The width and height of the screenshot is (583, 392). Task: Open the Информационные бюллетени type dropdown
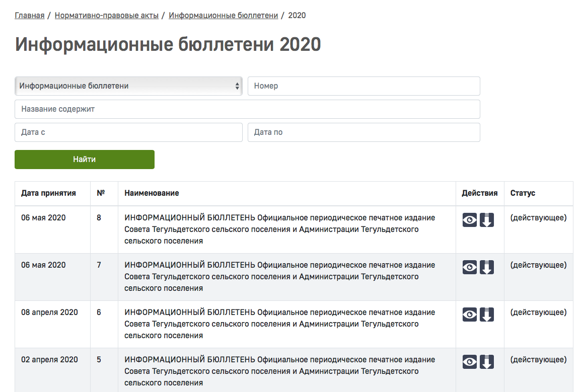(129, 86)
